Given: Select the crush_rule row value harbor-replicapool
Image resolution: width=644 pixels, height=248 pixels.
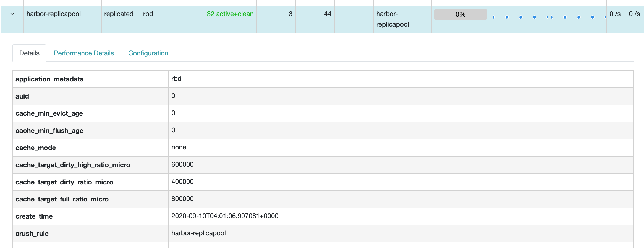Looking at the screenshot, I should [198, 233].
